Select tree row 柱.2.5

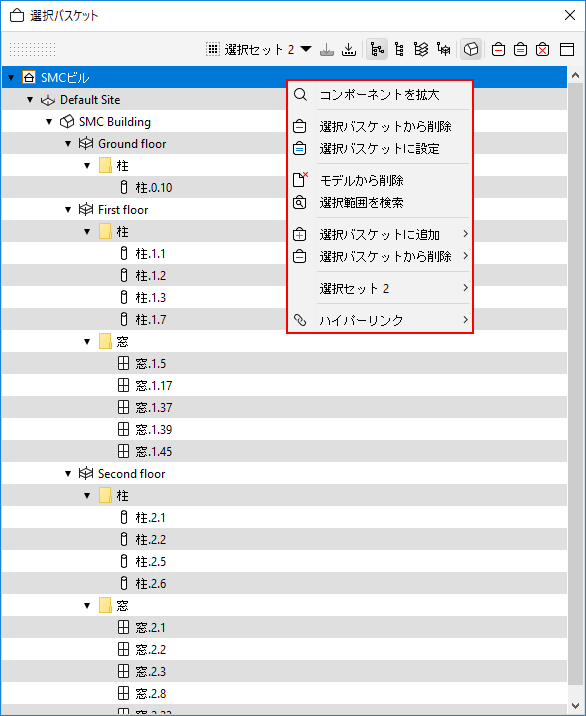pos(284,561)
